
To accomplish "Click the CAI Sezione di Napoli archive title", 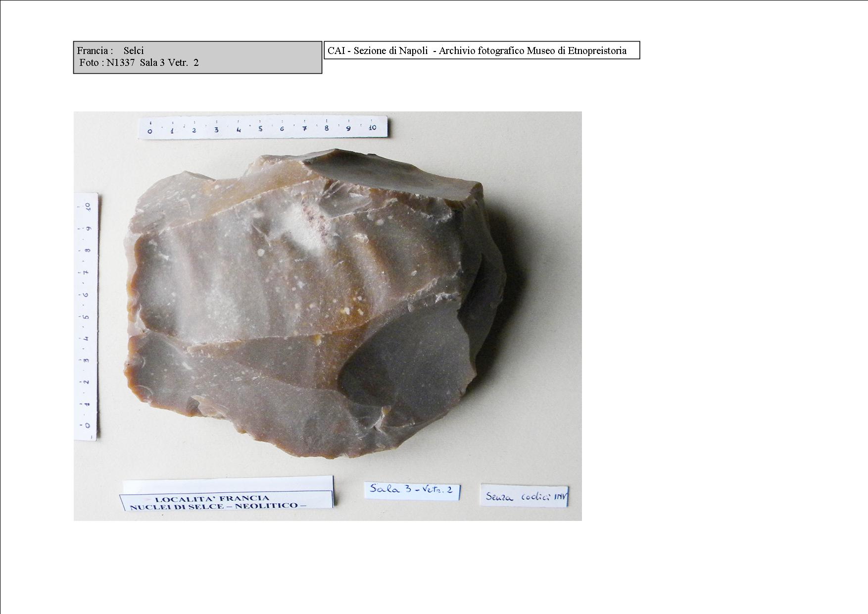I will (x=477, y=51).
